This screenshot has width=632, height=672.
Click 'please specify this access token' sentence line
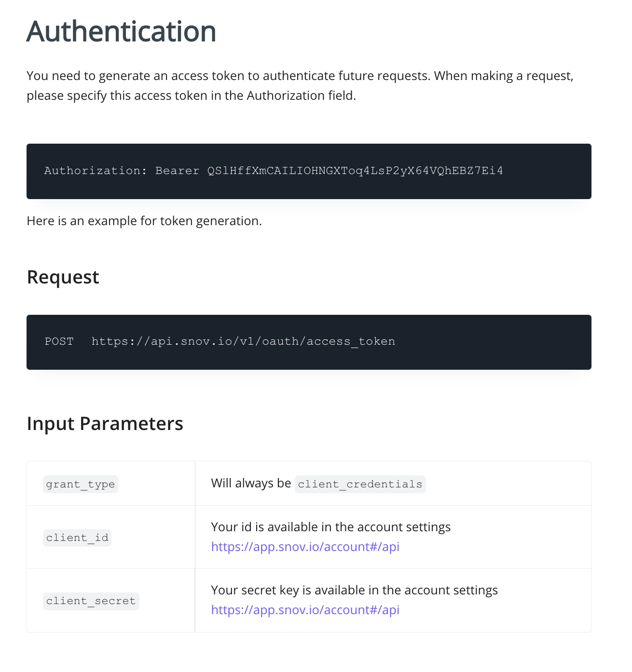click(191, 96)
